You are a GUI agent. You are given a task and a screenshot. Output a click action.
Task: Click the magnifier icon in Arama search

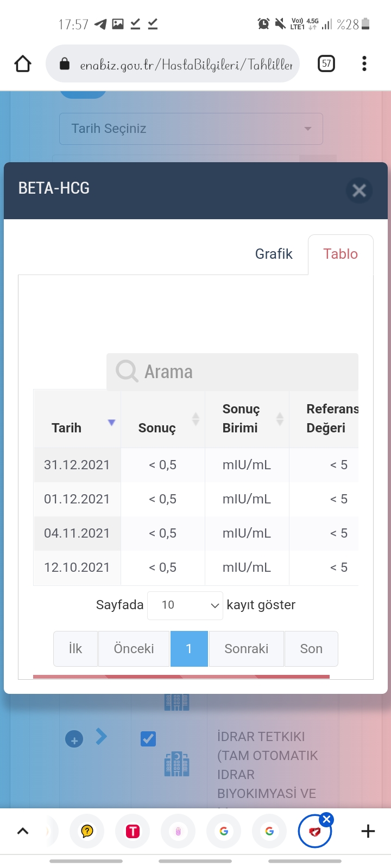[x=127, y=372]
